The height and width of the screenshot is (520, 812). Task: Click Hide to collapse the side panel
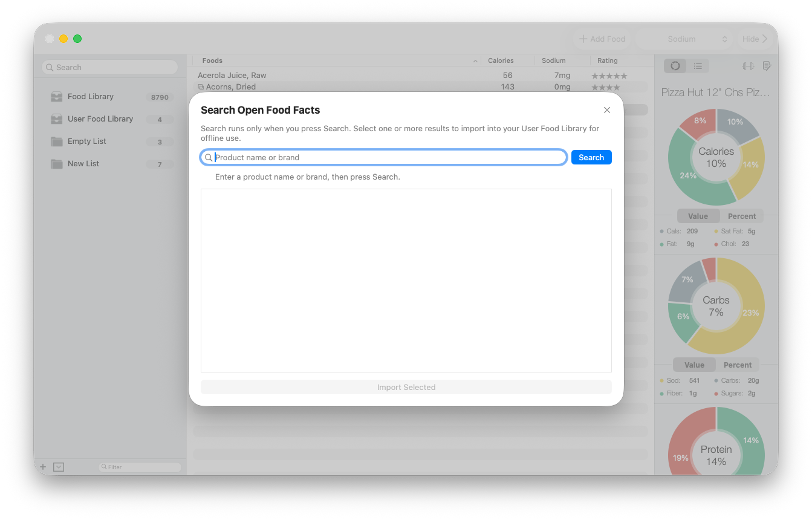pos(755,39)
